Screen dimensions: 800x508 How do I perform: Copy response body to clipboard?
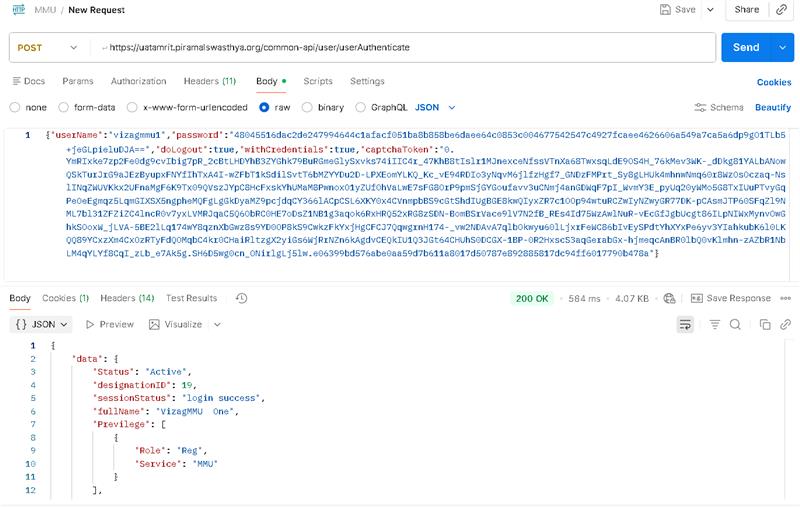(764, 324)
